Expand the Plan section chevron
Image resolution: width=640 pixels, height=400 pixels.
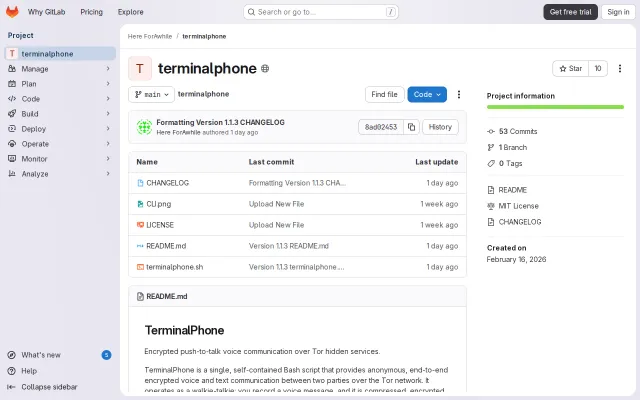[108, 84]
